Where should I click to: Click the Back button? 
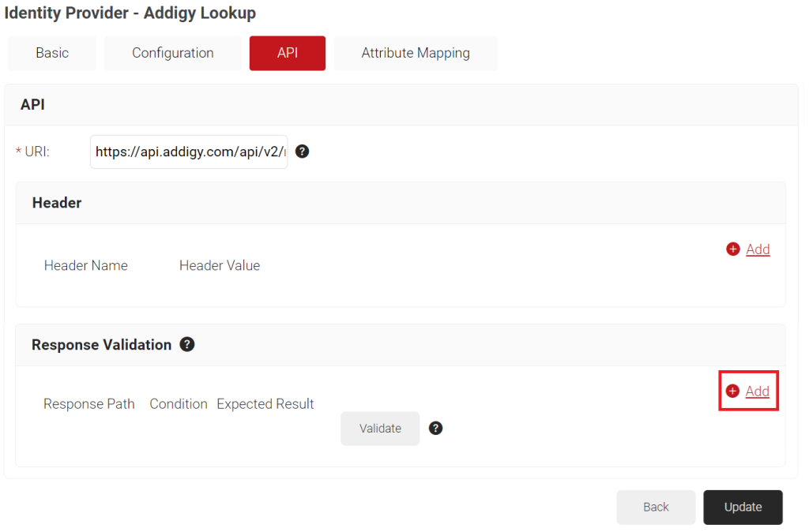coord(656,507)
